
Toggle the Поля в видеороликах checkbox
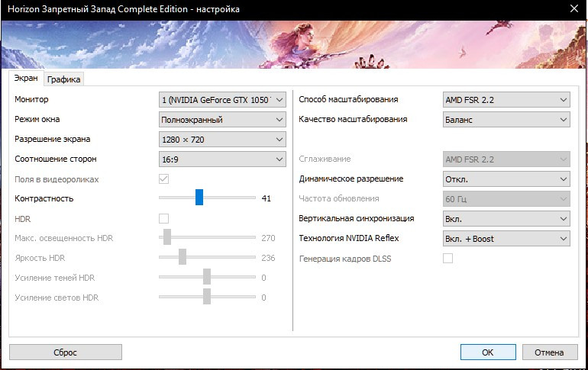tap(163, 179)
